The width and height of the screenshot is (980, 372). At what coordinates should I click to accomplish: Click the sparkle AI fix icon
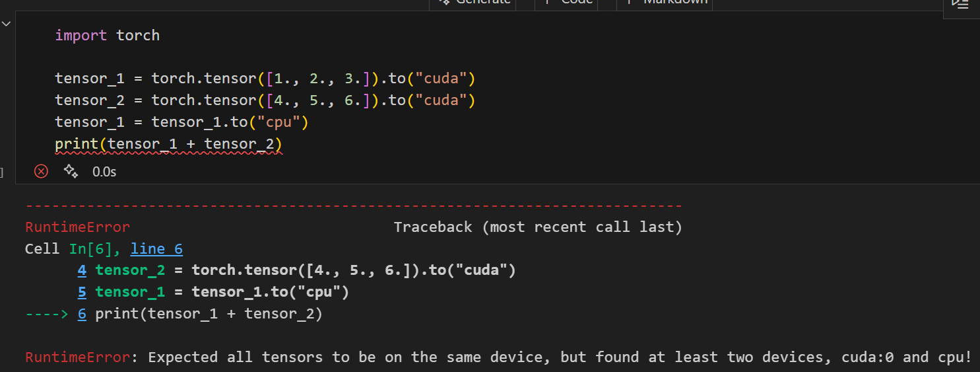[71, 172]
